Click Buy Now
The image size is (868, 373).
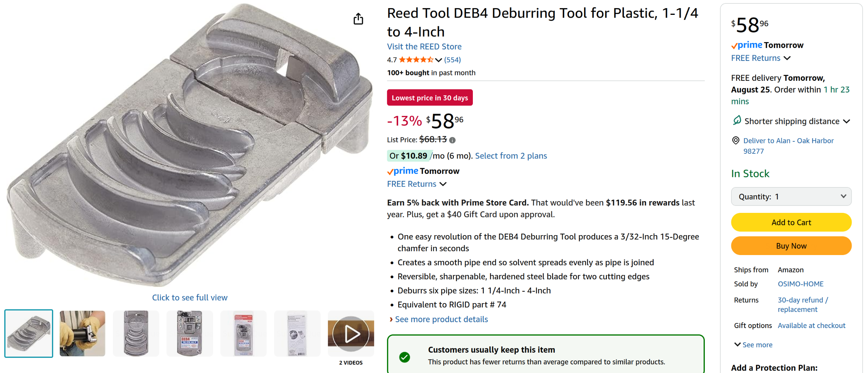pos(791,246)
